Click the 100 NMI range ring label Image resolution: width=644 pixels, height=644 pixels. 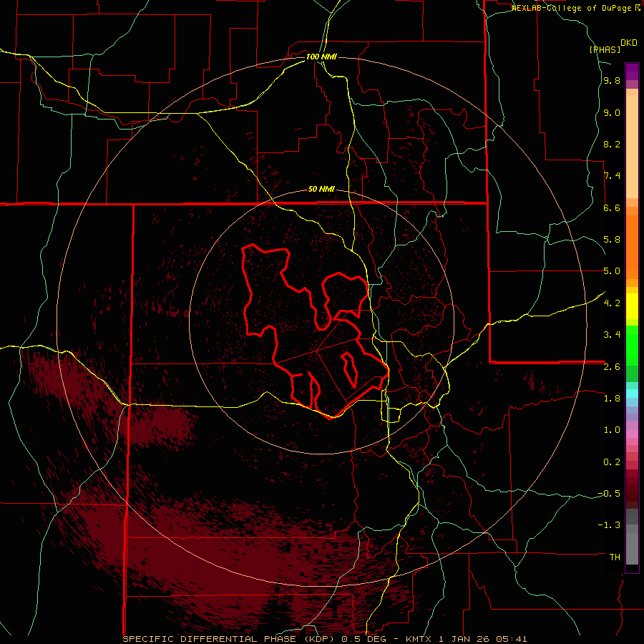click(321, 57)
